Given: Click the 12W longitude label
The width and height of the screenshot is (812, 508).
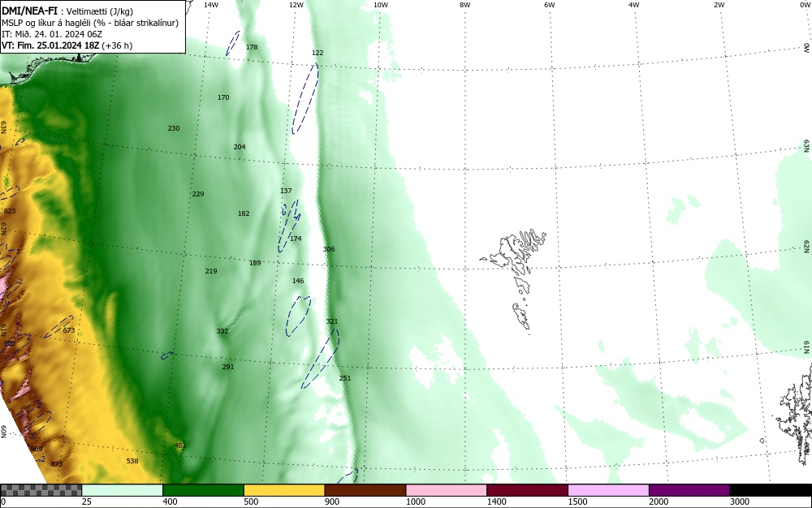Looking at the screenshot, I should 296,5.
